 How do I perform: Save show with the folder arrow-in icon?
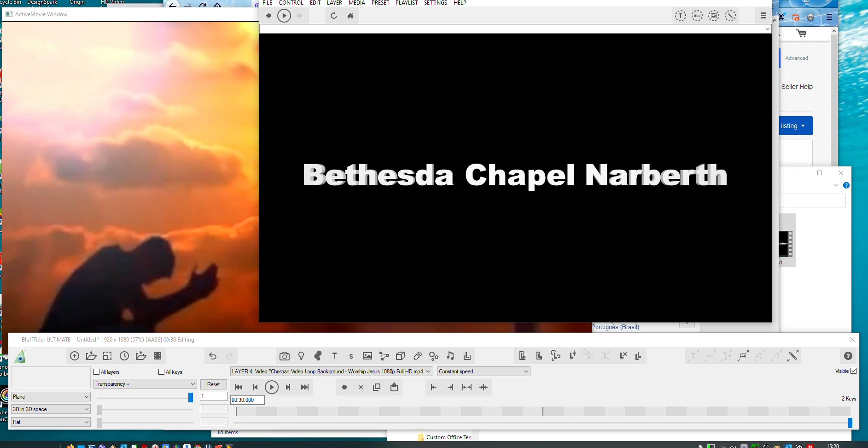141,356
